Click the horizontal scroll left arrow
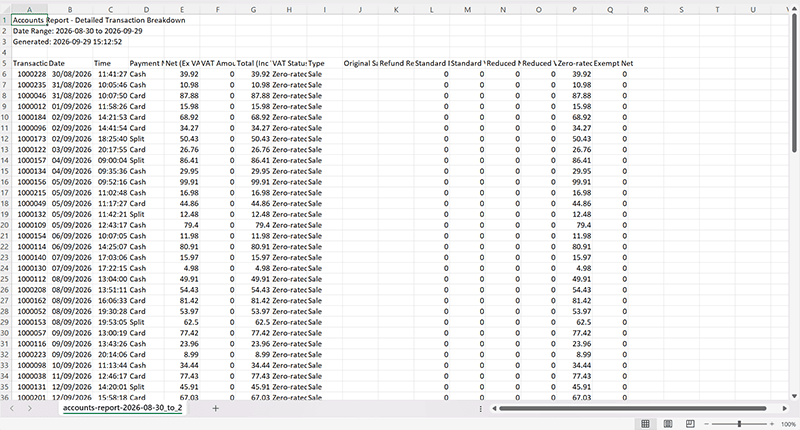Image resolution: width=800 pixels, height=430 pixels. [x=494, y=408]
